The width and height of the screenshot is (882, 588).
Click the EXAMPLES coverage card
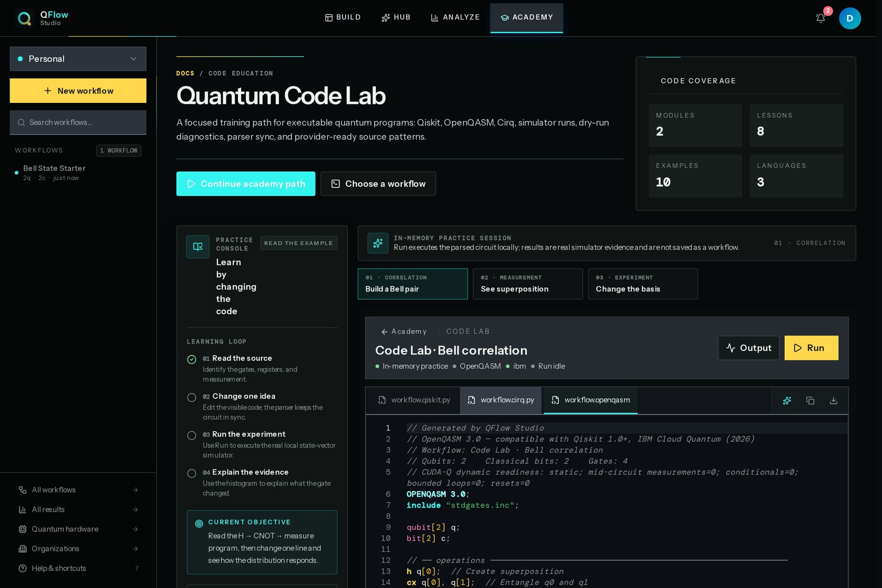(695, 176)
